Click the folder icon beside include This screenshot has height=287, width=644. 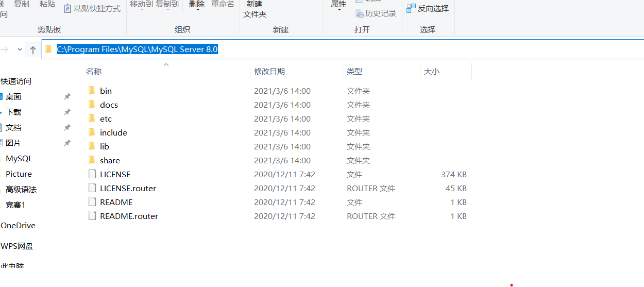click(x=92, y=132)
